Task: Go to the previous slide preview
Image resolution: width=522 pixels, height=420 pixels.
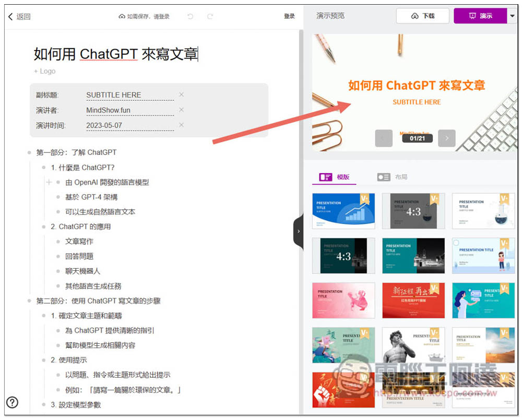Action: coord(383,138)
